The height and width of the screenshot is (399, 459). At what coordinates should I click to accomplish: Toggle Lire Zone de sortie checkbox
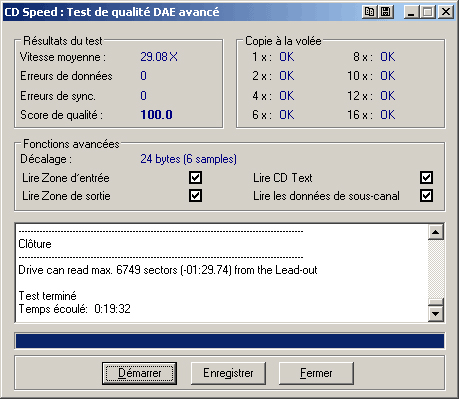click(x=195, y=196)
